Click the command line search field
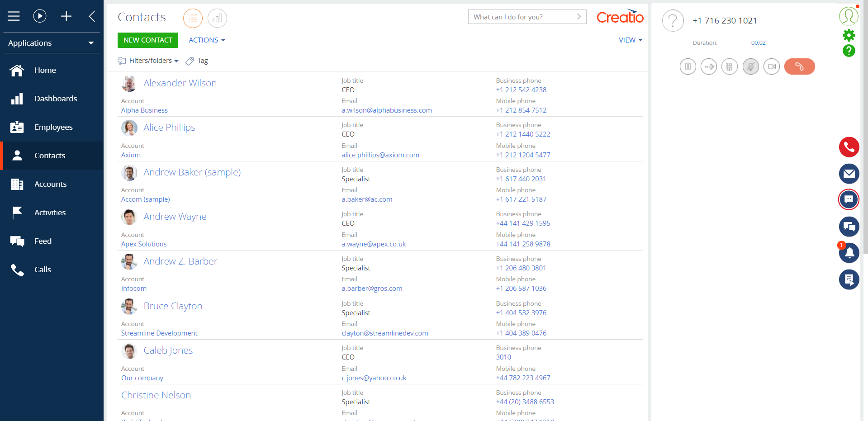 click(x=522, y=17)
